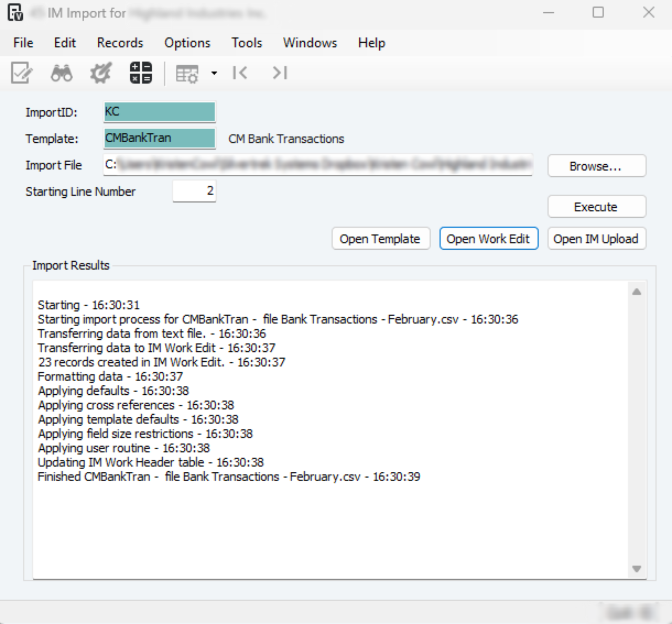Go to last record arrow icon
672x624 pixels.
[x=280, y=73]
